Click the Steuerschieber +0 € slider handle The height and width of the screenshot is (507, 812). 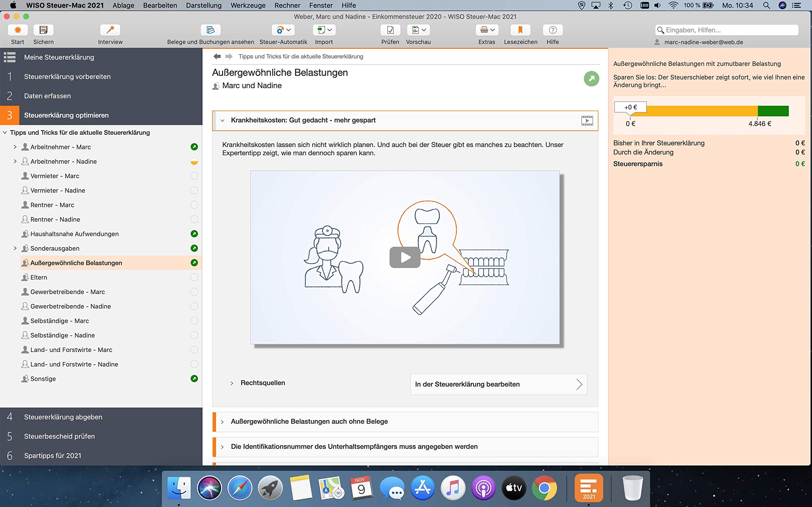[630, 108]
